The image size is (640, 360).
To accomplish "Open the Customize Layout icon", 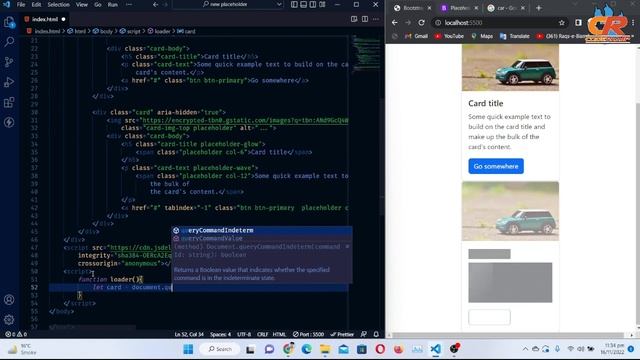I will [322, 4].
